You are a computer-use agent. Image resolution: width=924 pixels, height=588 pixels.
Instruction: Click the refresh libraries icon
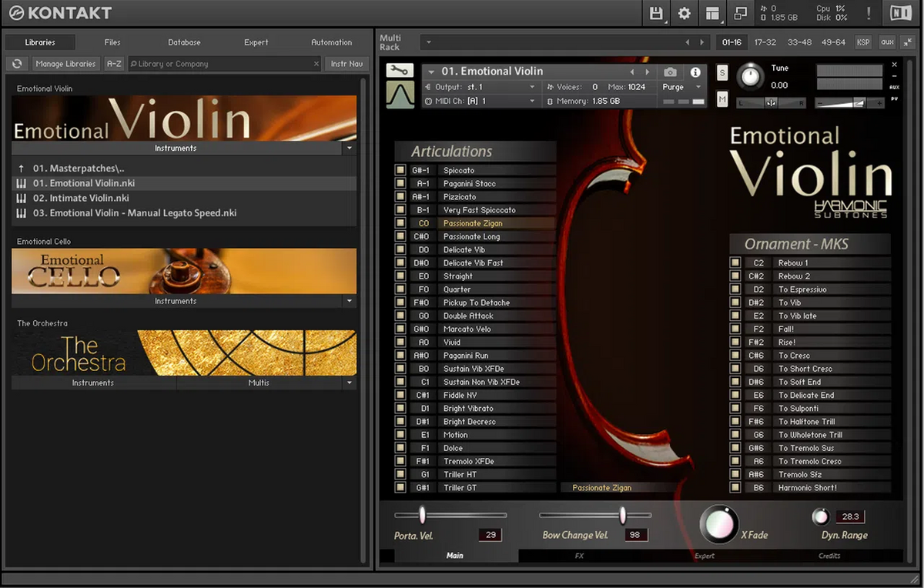(16, 64)
